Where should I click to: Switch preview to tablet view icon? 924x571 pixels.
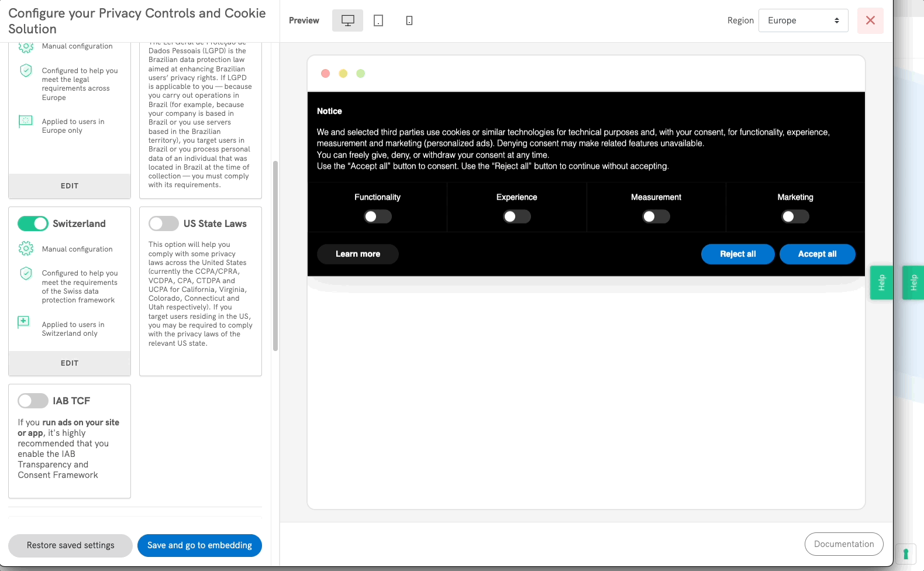click(x=378, y=20)
